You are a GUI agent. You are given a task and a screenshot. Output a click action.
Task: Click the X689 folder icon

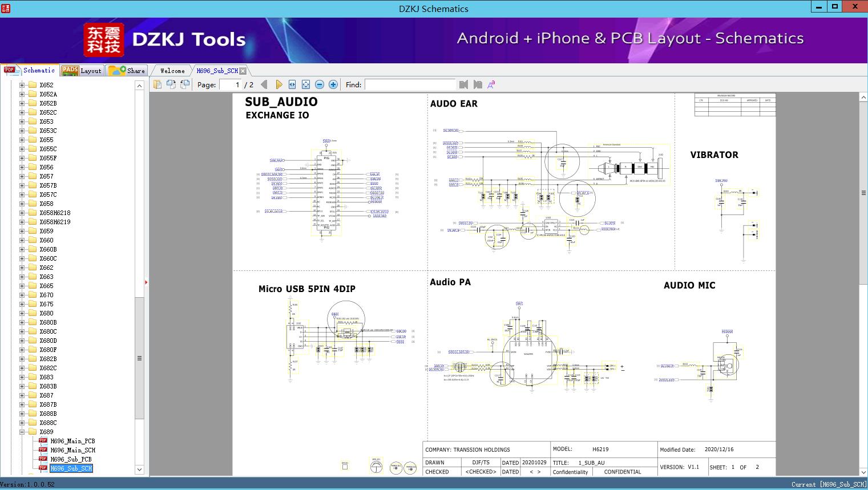[33, 432]
